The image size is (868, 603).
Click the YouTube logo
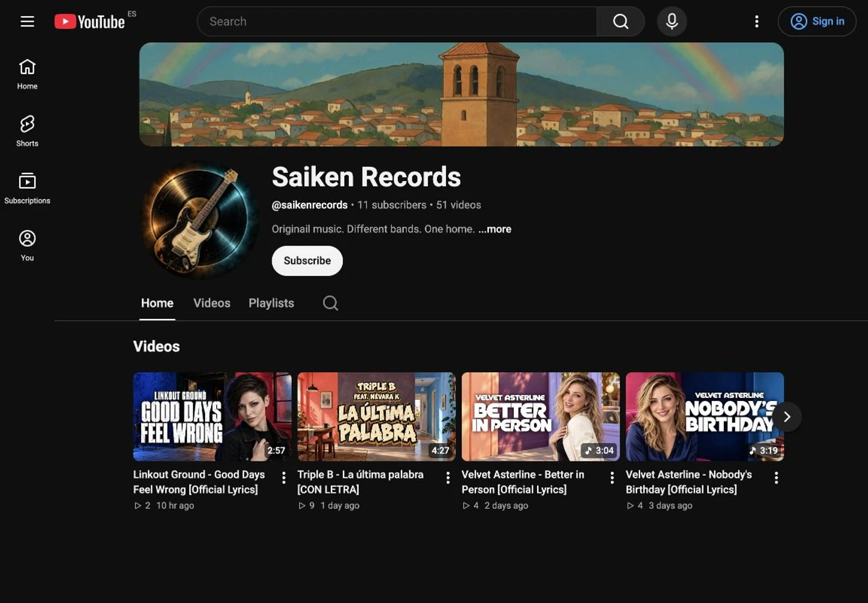click(90, 22)
